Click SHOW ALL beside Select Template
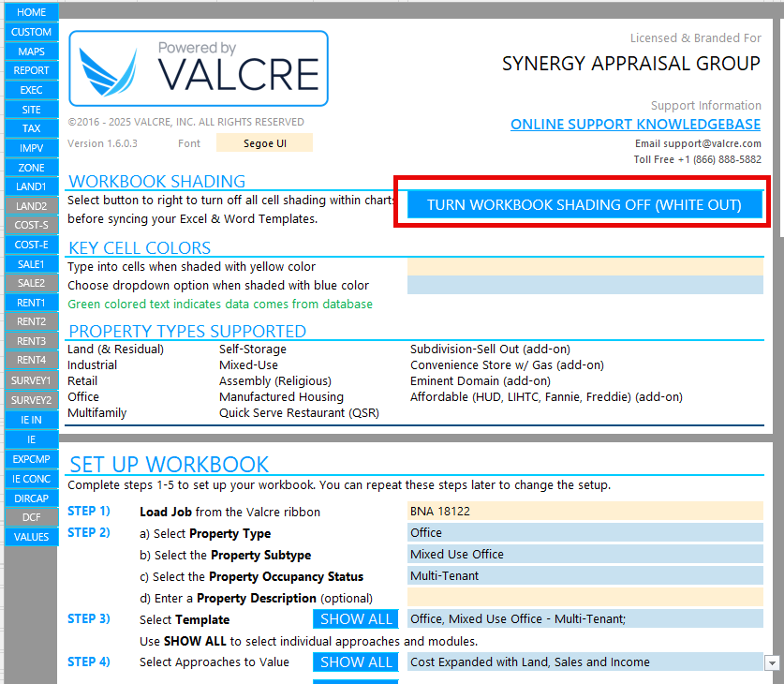 356,619
